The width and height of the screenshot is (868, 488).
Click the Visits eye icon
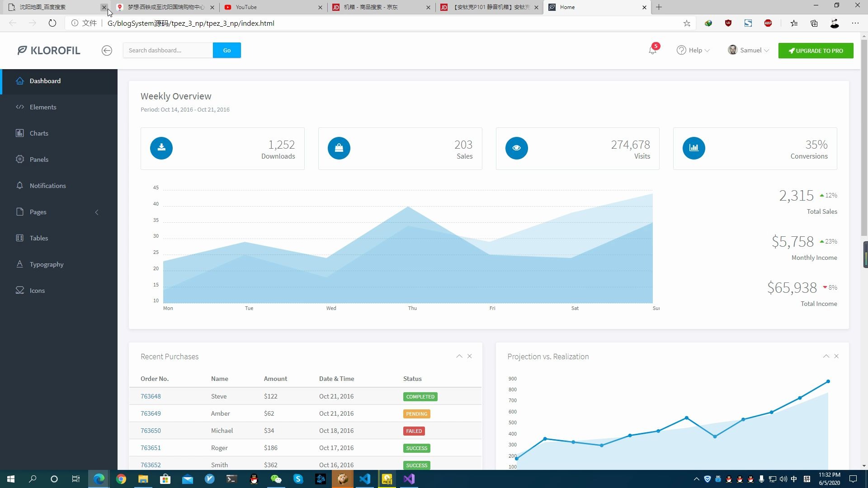coord(516,148)
